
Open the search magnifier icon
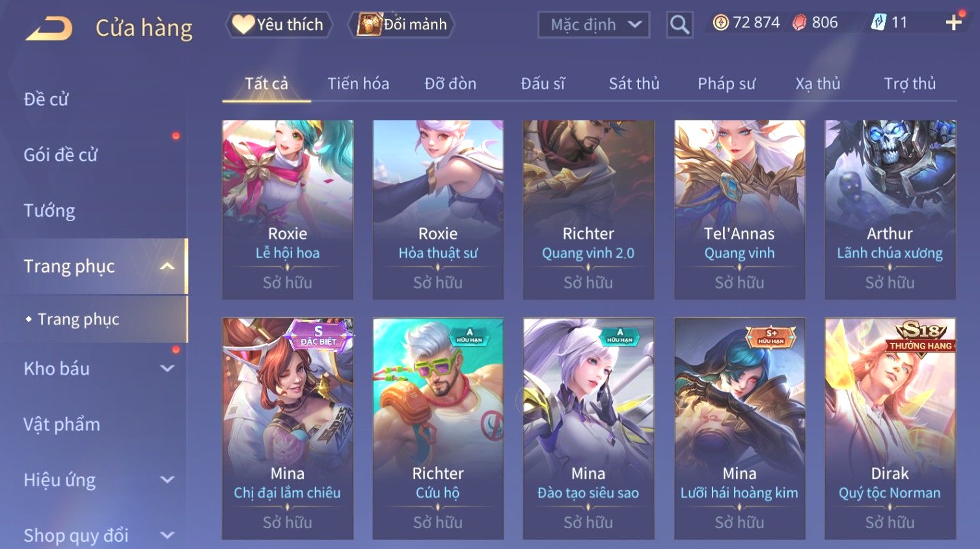[679, 25]
